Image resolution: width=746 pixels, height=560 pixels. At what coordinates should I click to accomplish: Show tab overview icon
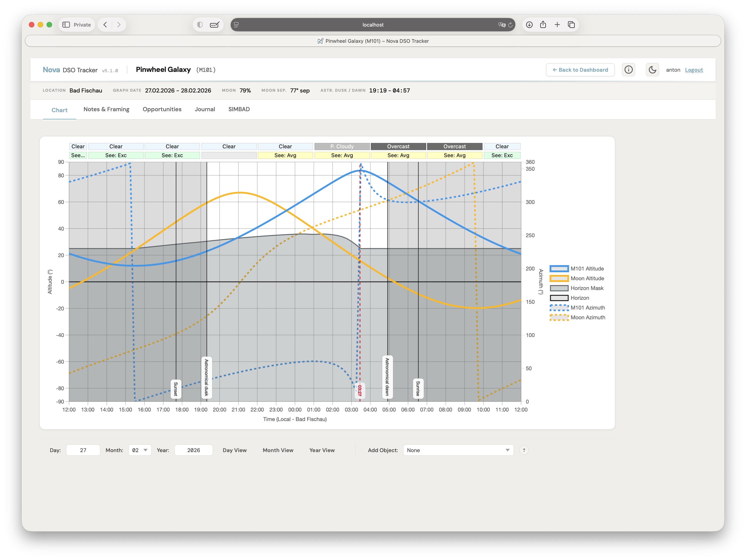click(x=571, y=25)
